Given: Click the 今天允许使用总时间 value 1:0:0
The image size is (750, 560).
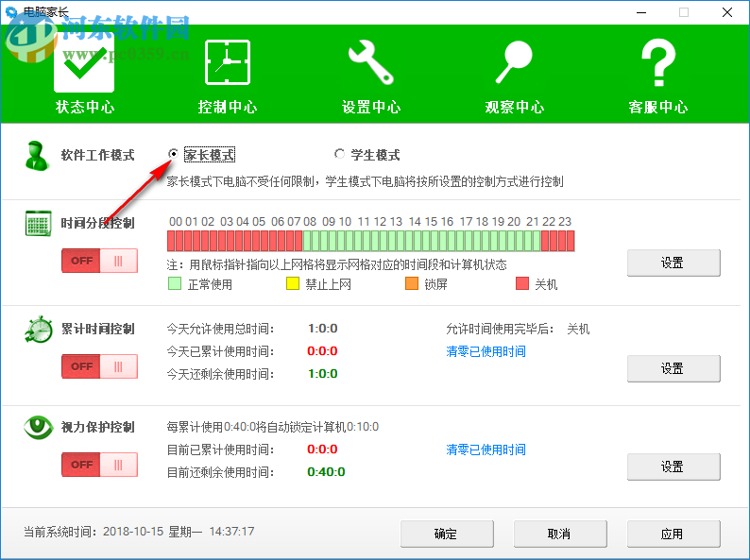Looking at the screenshot, I should click(323, 329).
